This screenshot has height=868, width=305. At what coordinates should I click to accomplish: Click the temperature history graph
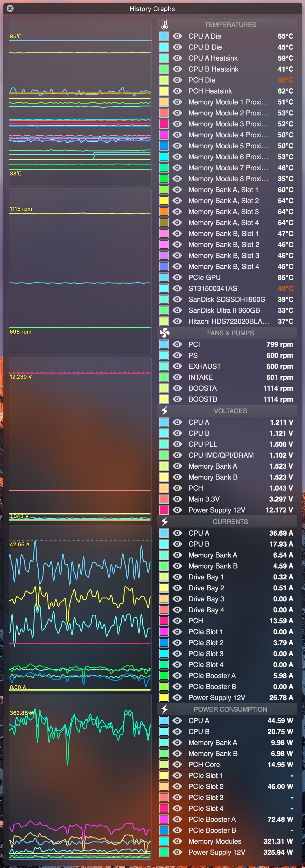pyautogui.click(x=80, y=102)
